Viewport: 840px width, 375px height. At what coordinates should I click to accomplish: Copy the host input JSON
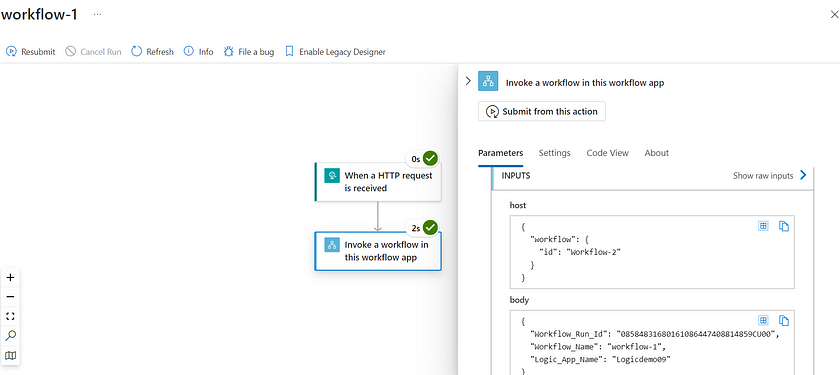click(x=784, y=227)
